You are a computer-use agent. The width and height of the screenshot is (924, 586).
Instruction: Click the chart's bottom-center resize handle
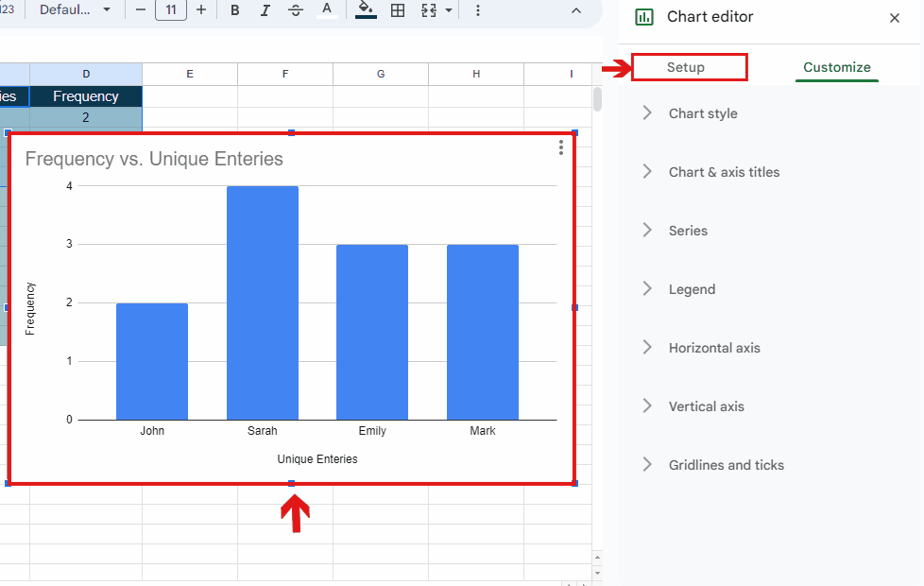[291, 483]
